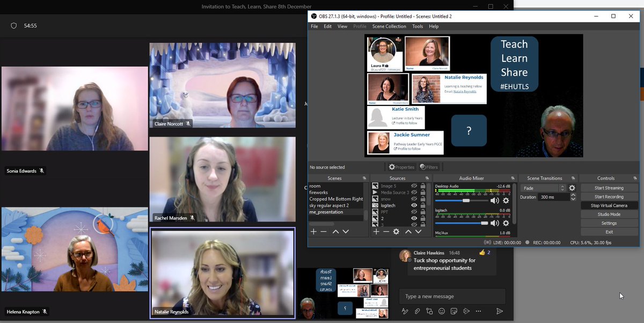Viewport: 644px width, 323px height.
Task: Increase Duration with the up stepper arrow
Action: click(x=572, y=195)
